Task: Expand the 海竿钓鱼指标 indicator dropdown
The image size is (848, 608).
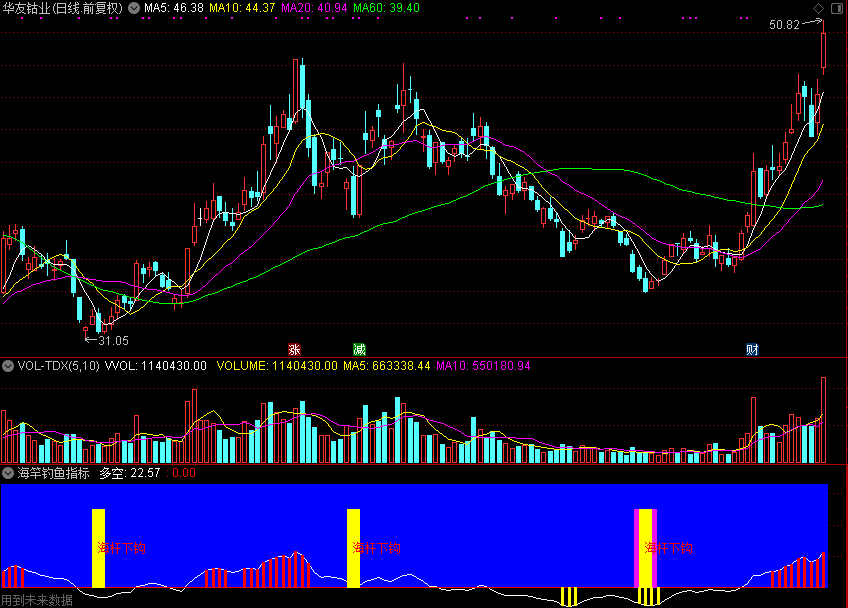Action: [x=8, y=473]
